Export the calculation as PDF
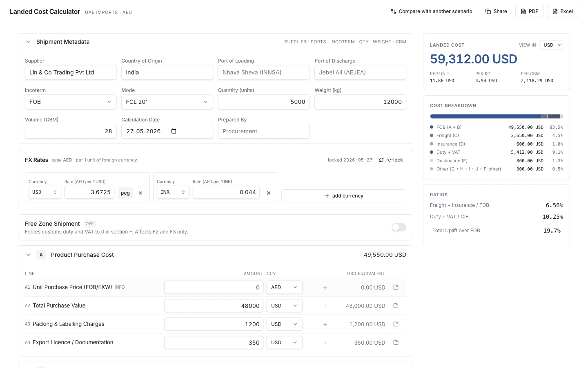The height and width of the screenshot is (368, 588). click(x=529, y=11)
